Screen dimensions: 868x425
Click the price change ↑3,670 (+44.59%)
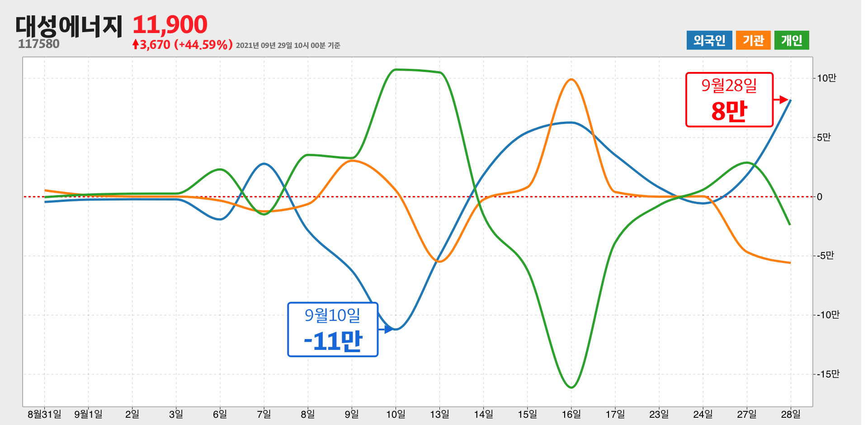pos(183,44)
